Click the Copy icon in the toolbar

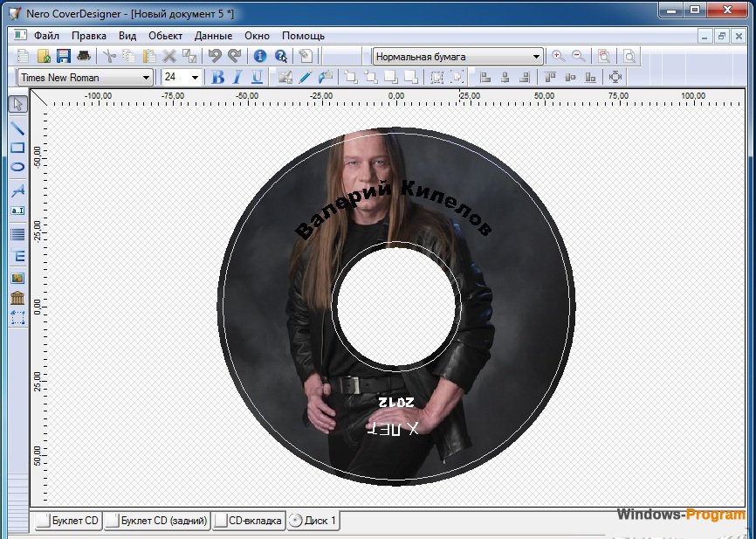coord(128,56)
